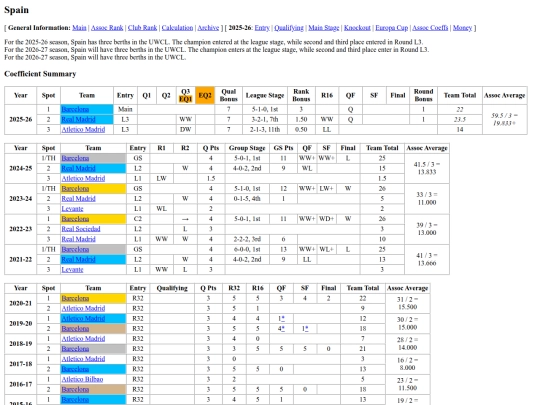540x405 pixels.
Task: Select the 2020-21 year cell
Action: pyautogui.click(x=21, y=303)
